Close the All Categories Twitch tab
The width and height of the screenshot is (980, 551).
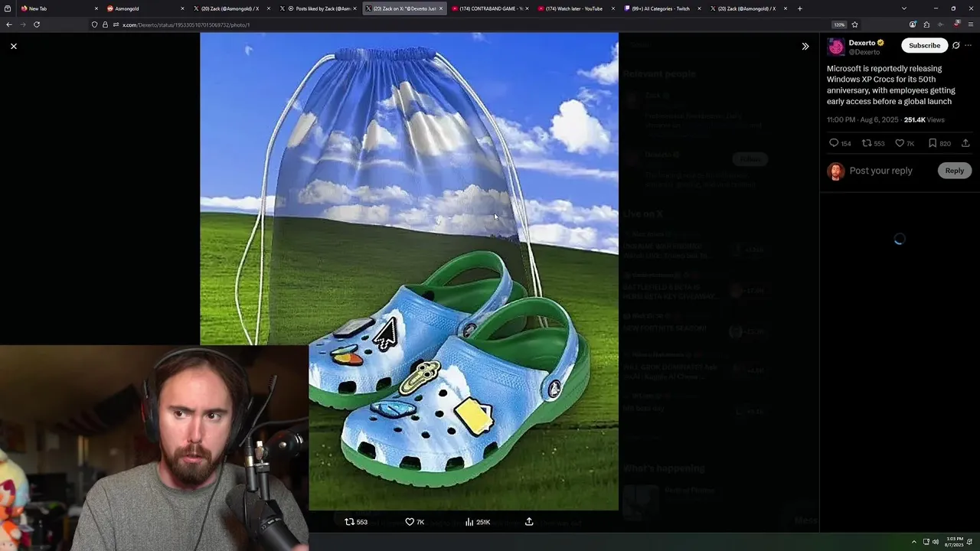point(699,8)
